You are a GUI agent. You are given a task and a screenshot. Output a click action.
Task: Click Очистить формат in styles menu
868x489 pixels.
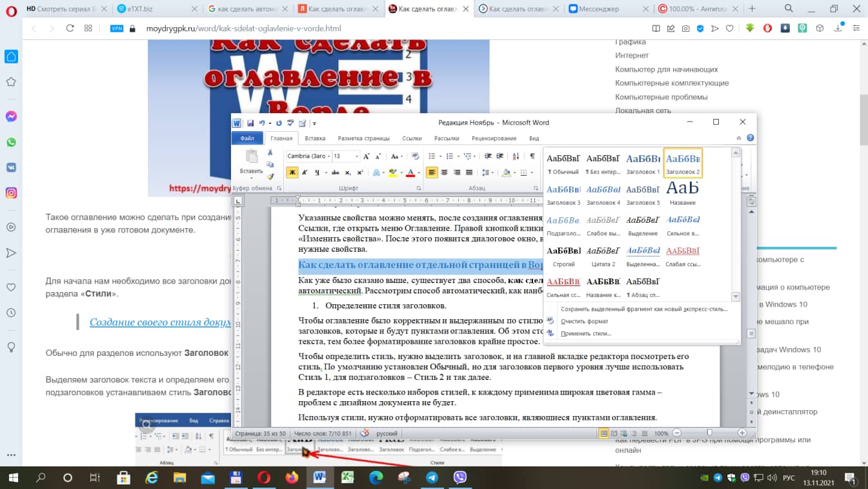(585, 321)
